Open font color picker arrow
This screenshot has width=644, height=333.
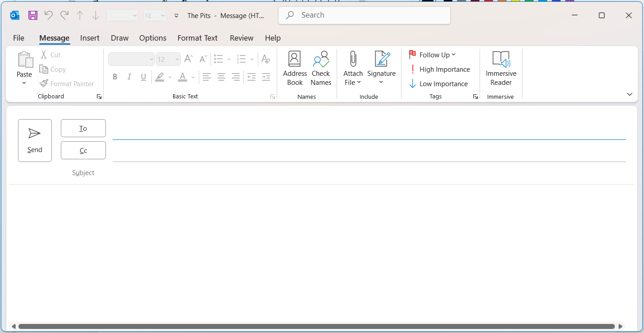[193, 77]
